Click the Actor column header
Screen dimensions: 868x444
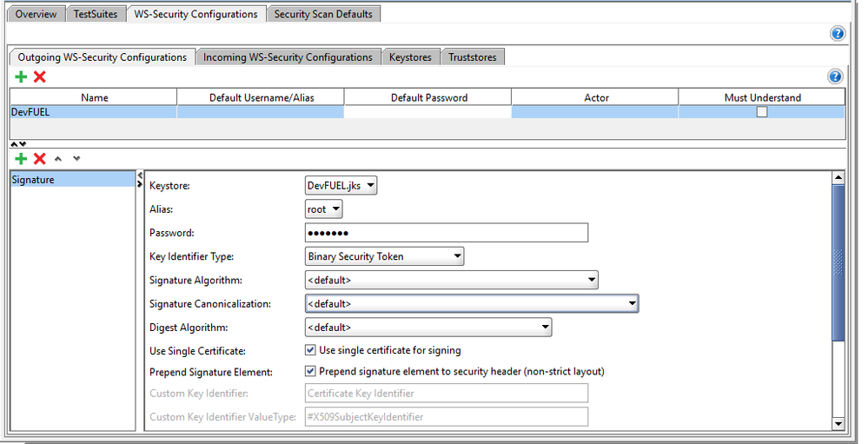click(596, 97)
